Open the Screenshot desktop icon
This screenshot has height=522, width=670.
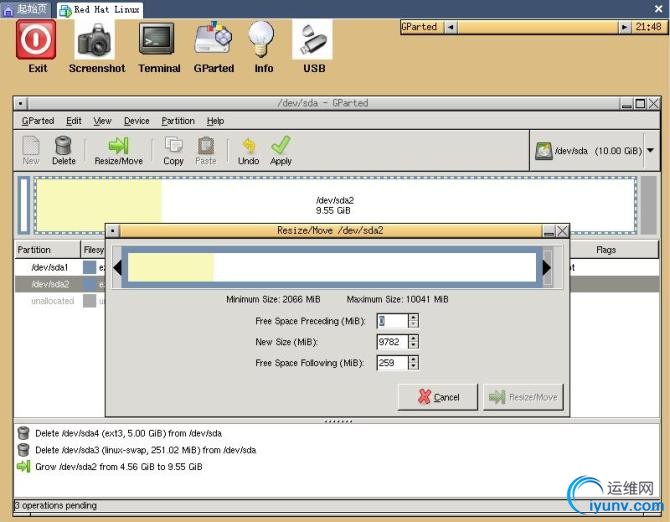click(x=97, y=48)
